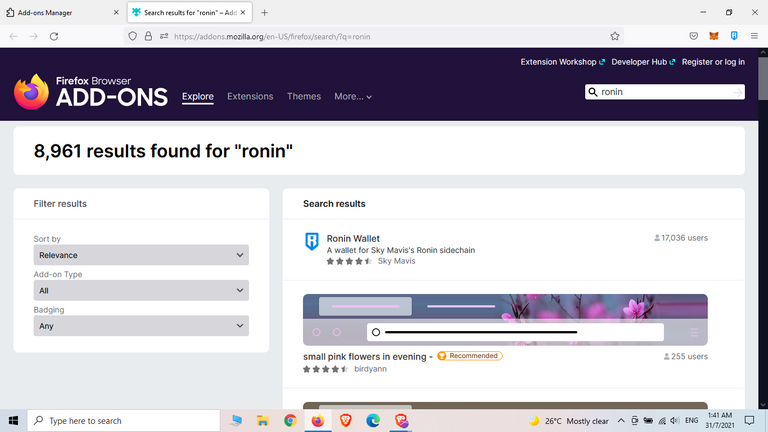The width and height of the screenshot is (768, 432).
Task: Open the MetaMask fox extension icon
Action: point(714,36)
